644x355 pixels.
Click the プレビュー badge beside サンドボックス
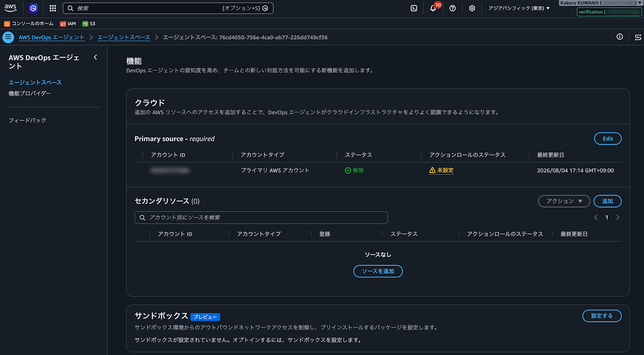click(205, 317)
